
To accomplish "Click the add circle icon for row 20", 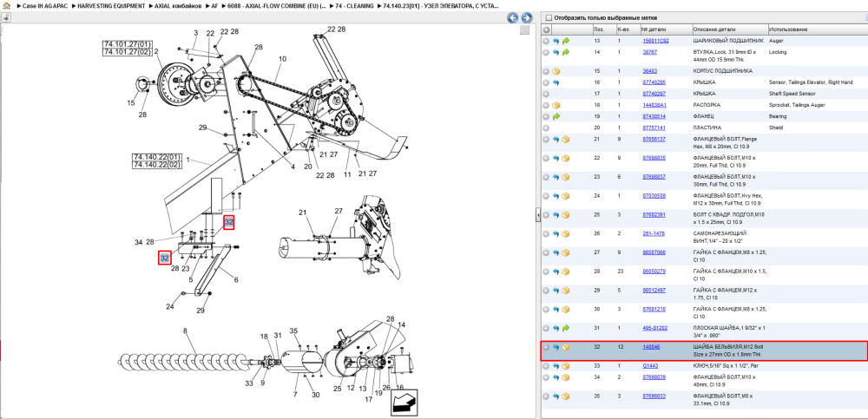I will pos(546,128).
